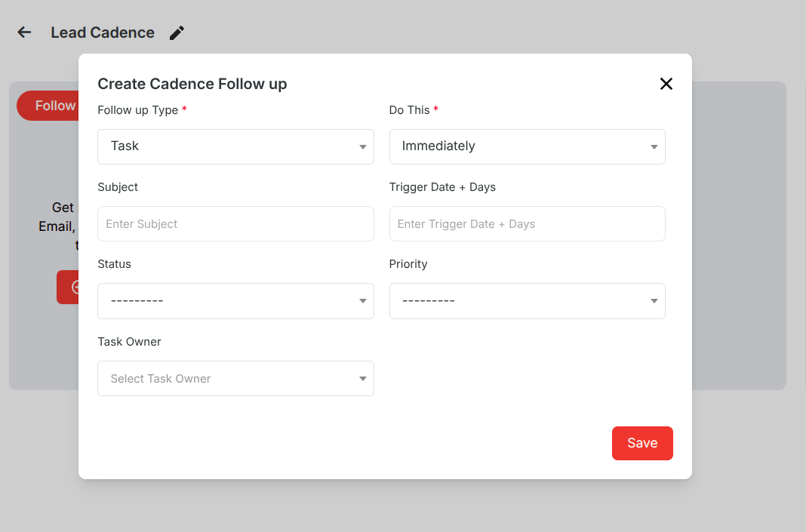Click the Status field label
The width and height of the screenshot is (806, 532).
114,264
